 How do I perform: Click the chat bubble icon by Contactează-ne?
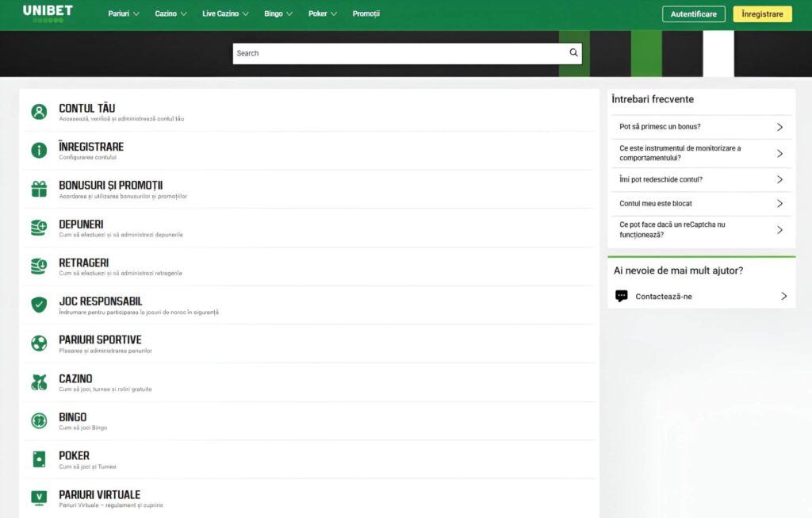(622, 297)
